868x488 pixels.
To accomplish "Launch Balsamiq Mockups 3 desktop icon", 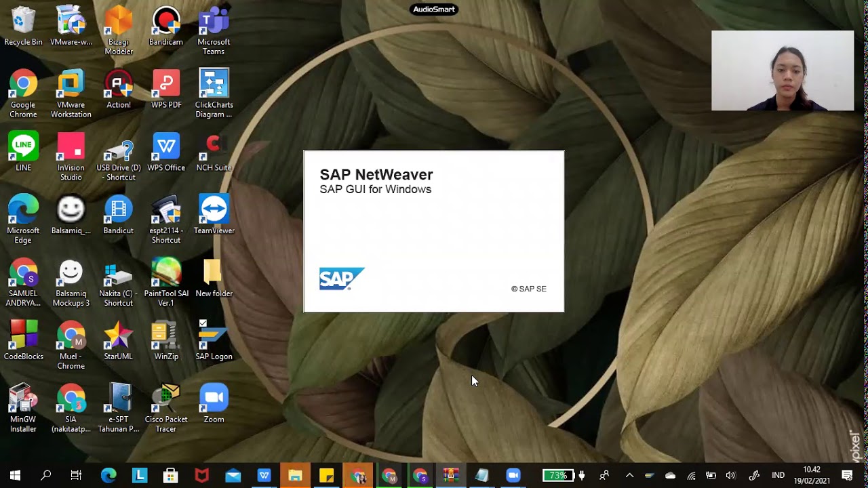I will (71, 283).
